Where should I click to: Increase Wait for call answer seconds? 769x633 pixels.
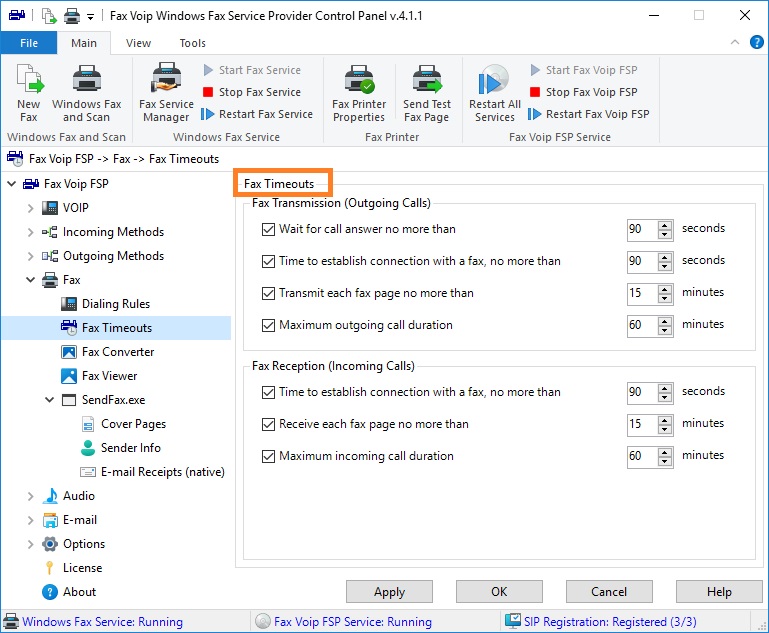pyautogui.click(x=665, y=225)
